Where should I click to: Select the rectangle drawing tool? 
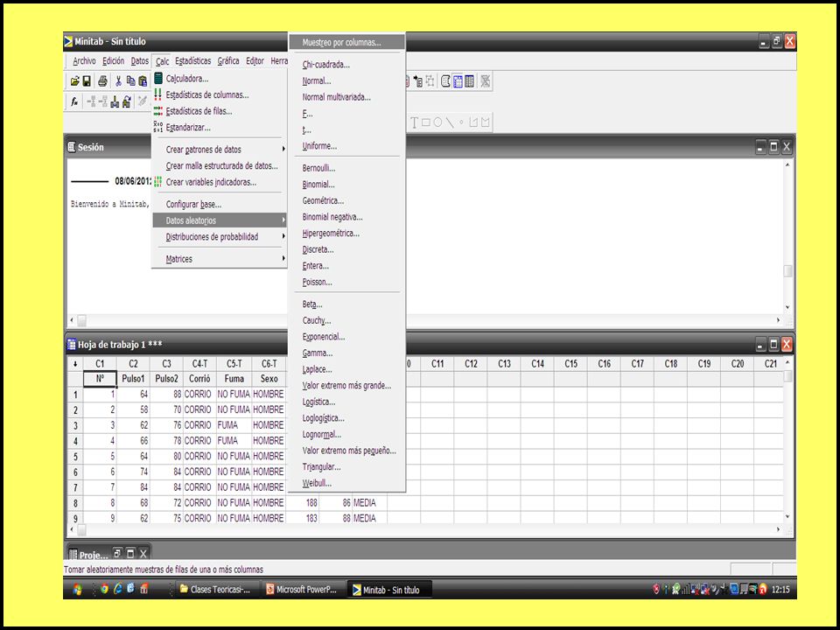426,122
